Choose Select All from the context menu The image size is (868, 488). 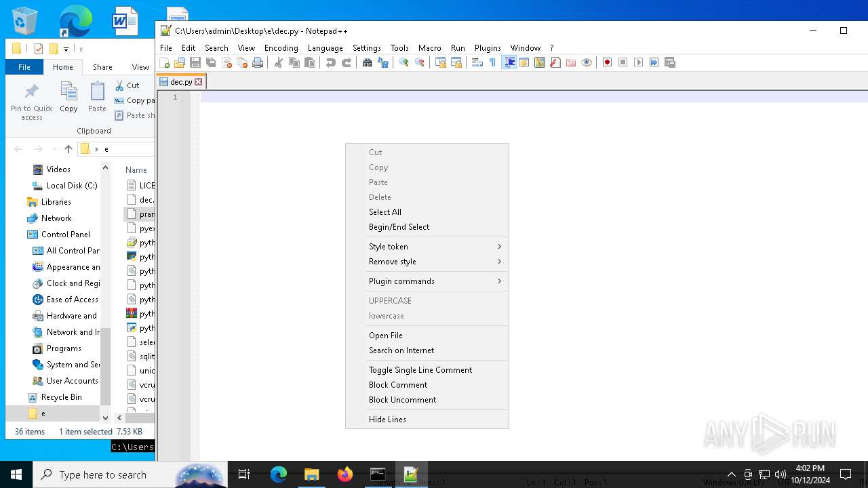tap(385, 212)
